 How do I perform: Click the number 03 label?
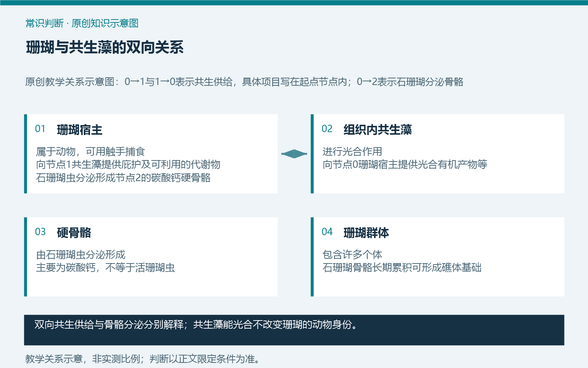pyautogui.click(x=40, y=232)
